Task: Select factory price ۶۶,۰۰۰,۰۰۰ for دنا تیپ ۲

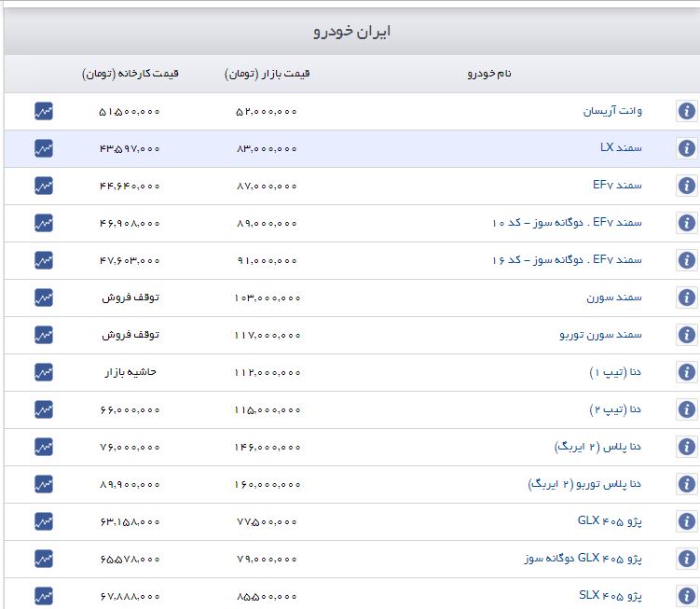Action: tap(130, 409)
